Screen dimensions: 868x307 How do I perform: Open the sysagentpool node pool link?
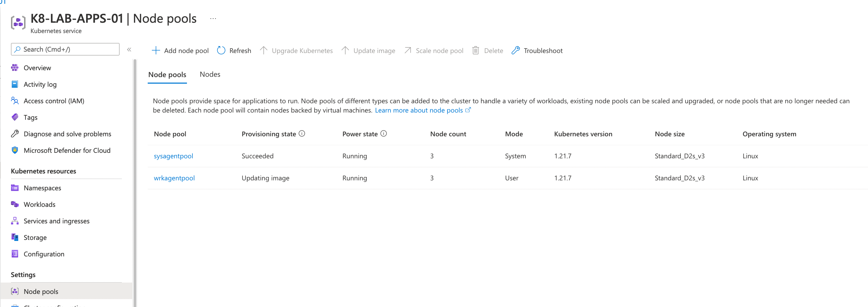(173, 156)
